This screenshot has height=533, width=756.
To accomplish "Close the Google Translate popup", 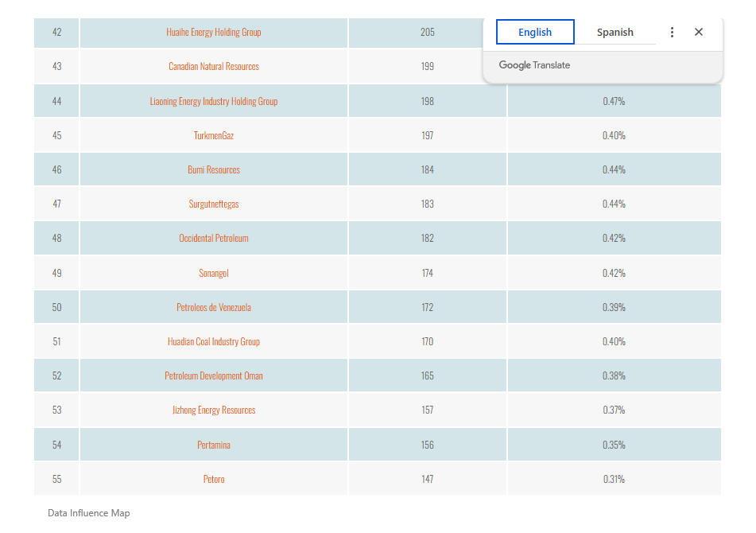I will point(699,33).
